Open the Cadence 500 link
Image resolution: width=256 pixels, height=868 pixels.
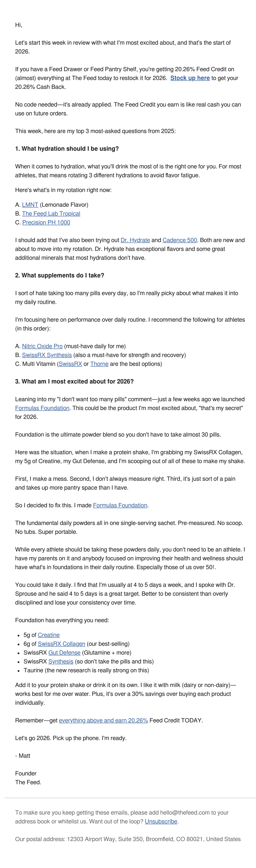tap(180, 240)
